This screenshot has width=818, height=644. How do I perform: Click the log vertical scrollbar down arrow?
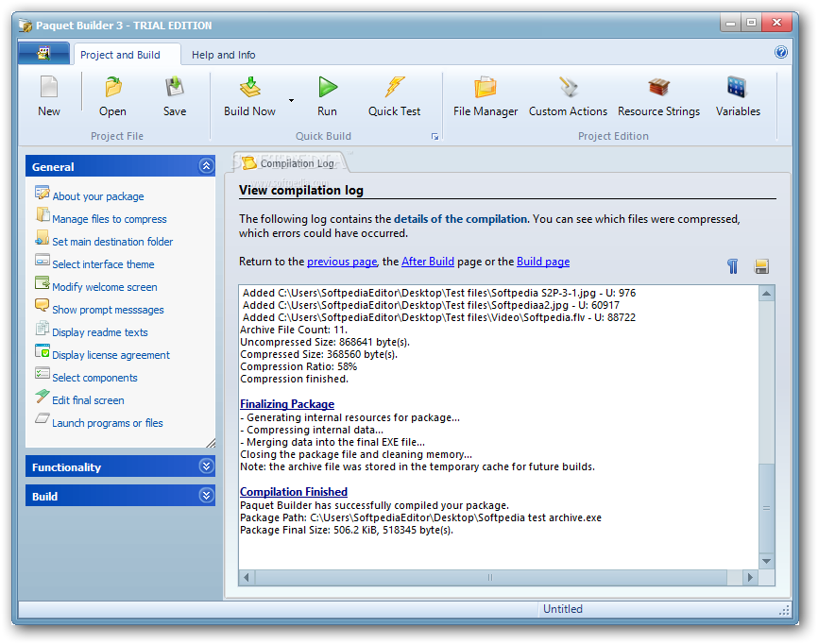tap(766, 561)
